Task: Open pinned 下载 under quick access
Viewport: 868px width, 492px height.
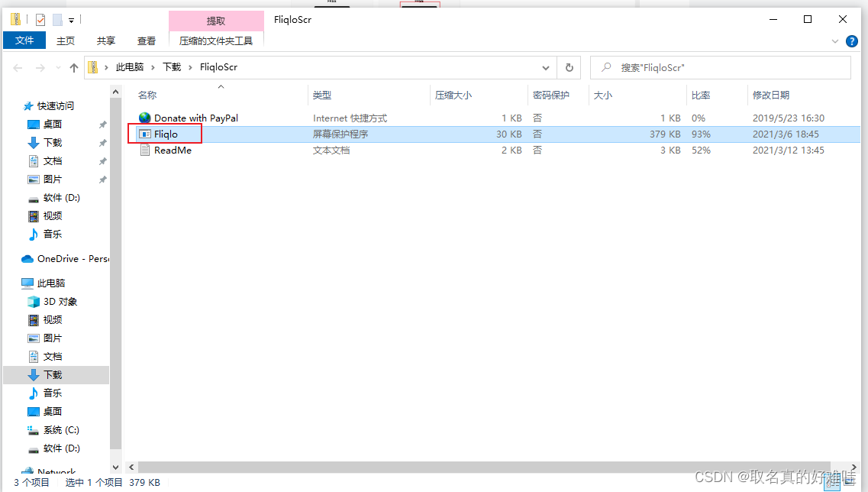Action: tap(53, 142)
